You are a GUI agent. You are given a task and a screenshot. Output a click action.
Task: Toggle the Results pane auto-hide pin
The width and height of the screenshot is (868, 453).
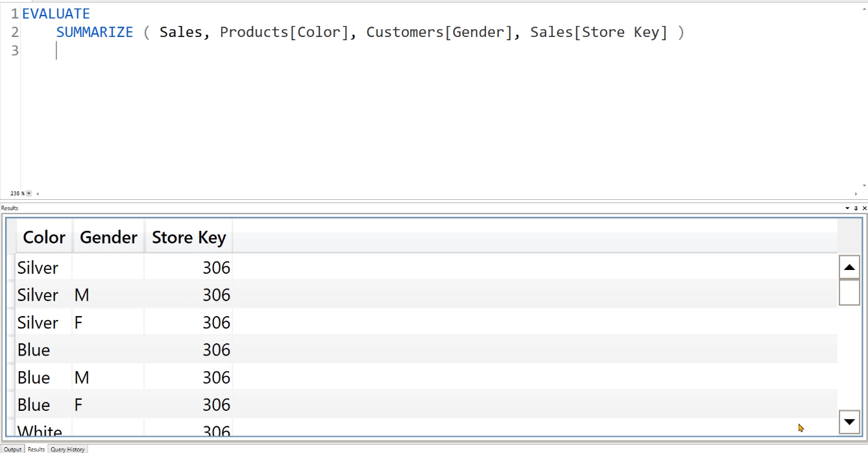click(856, 208)
